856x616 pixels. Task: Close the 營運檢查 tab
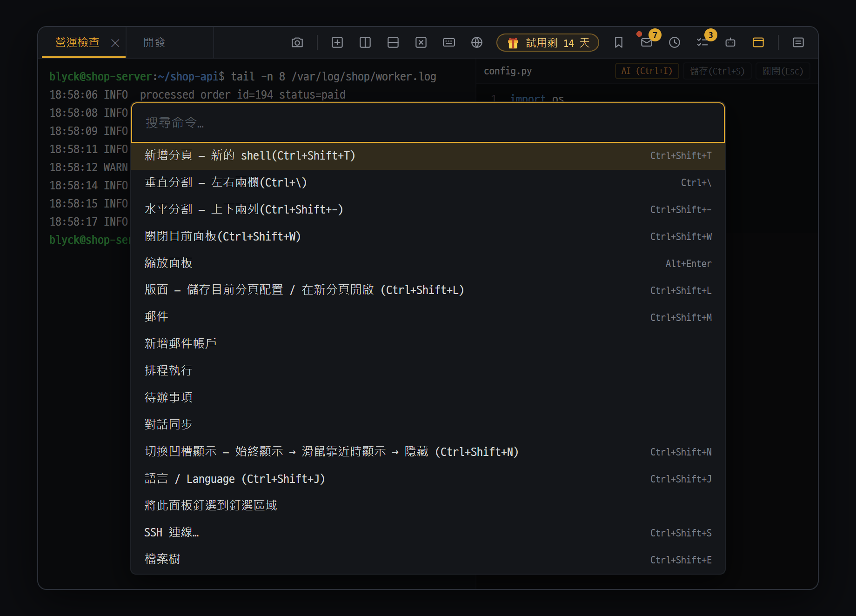coord(115,43)
